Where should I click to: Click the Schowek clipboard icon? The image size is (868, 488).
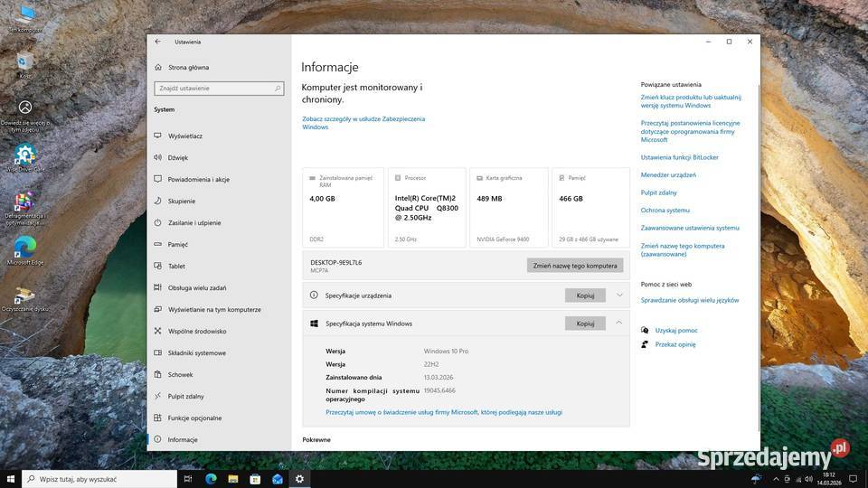(x=157, y=374)
